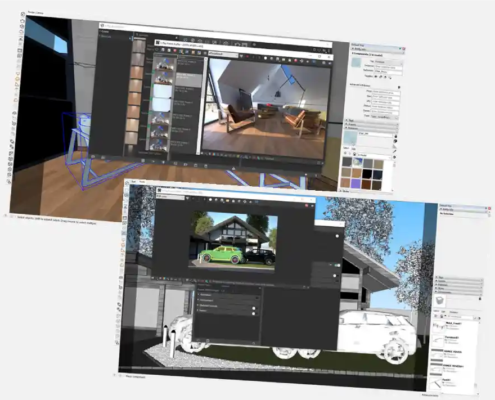Expand first collapsed tray panel below Entity Info
This screenshot has height=400, width=495.
point(371,121)
